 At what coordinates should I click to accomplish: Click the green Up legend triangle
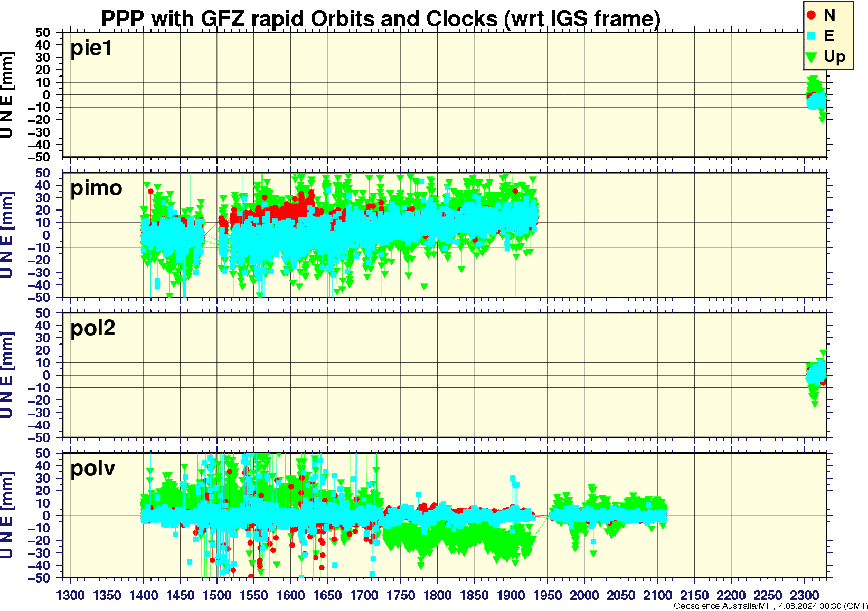pos(812,57)
